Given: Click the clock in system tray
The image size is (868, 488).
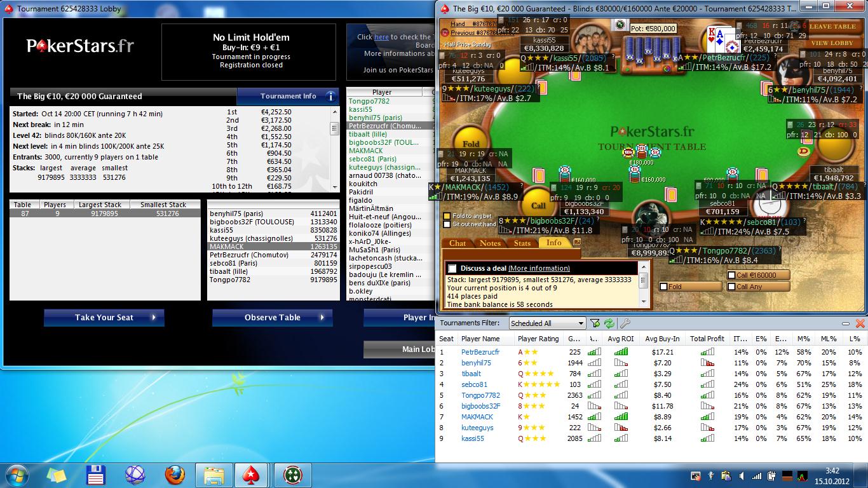Looking at the screenshot, I should 832,475.
